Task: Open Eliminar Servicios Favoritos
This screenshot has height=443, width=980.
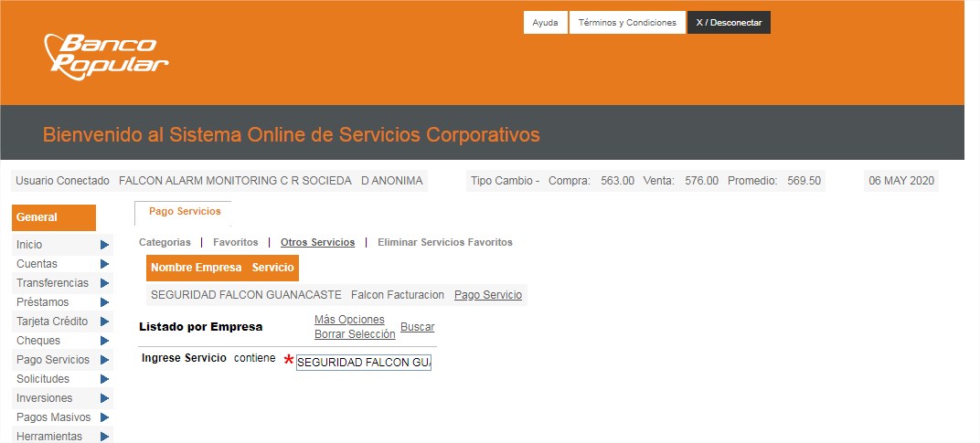Action: coord(445,242)
